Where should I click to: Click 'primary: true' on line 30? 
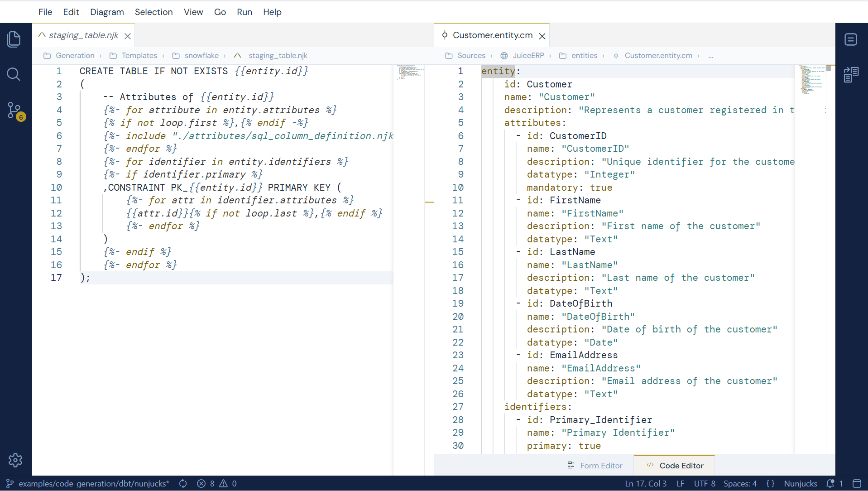click(x=564, y=446)
